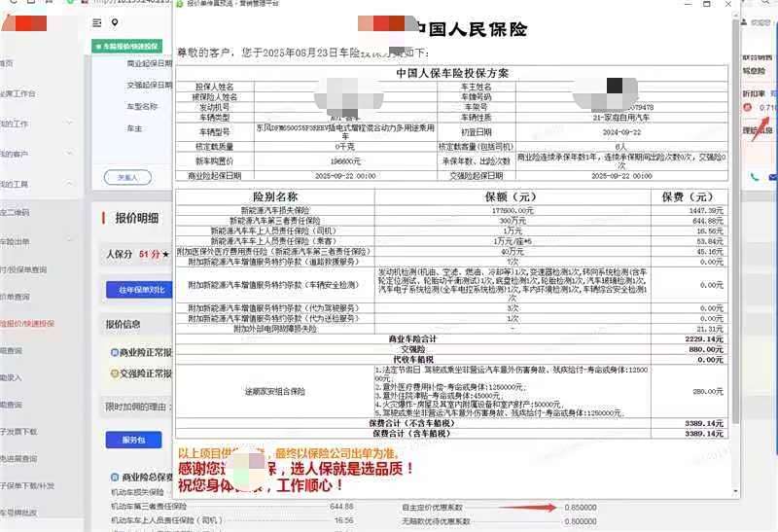Maximize the quote preview window
This screenshot has height=532, width=778.
click(x=707, y=4)
